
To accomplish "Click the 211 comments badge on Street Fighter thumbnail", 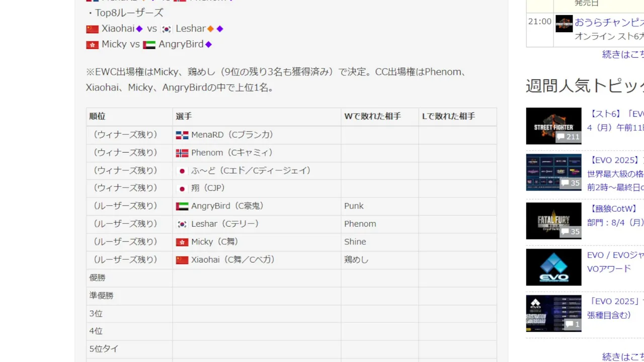I will (569, 137).
